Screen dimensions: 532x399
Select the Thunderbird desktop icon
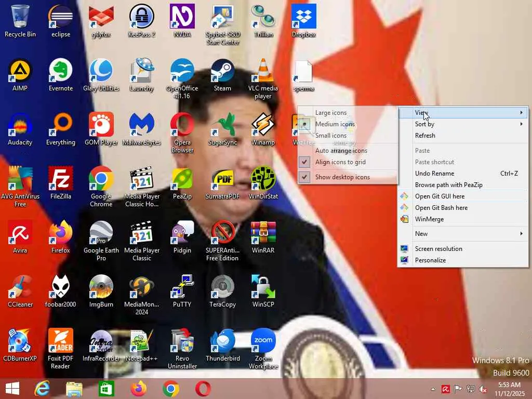tap(222, 345)
